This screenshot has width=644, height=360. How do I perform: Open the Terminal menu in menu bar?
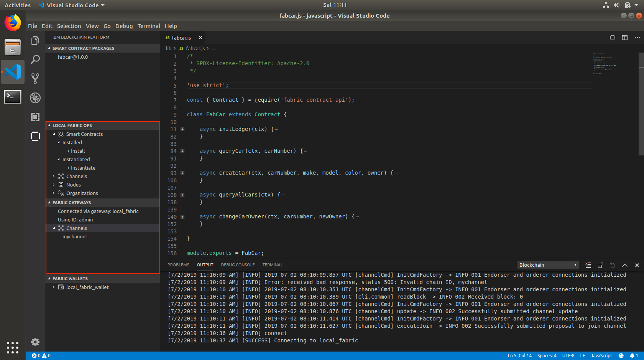coord(149,26)
